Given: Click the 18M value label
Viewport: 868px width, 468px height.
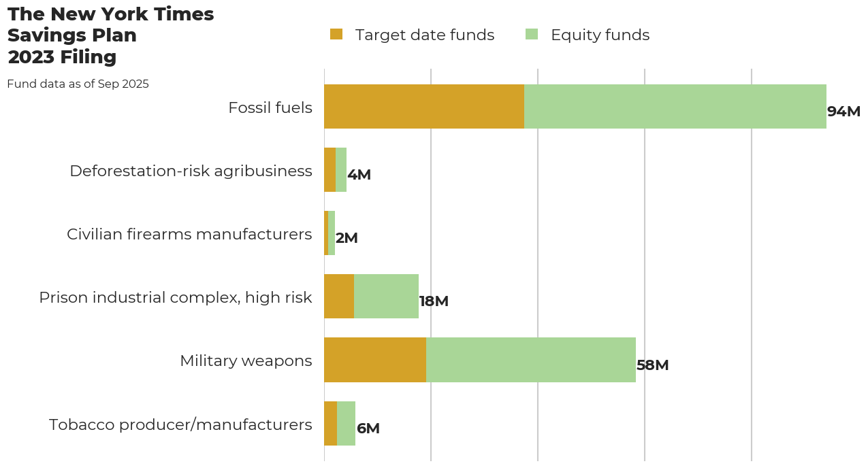Looking at the screenshot, I should pos(434,301).
